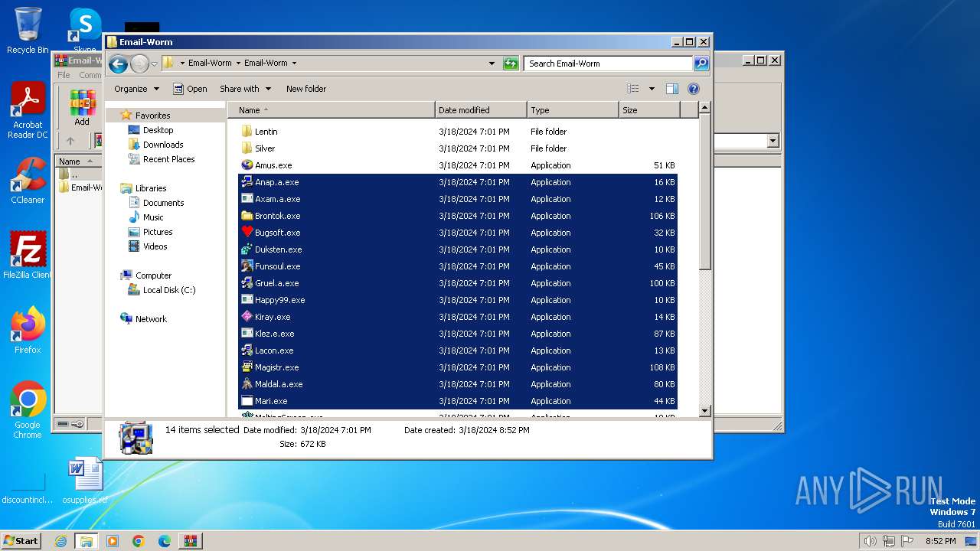The image size is (980, 551).
Task: Click the first Email-Worm breadcrumb segment
Action: [x=210, y=64]
